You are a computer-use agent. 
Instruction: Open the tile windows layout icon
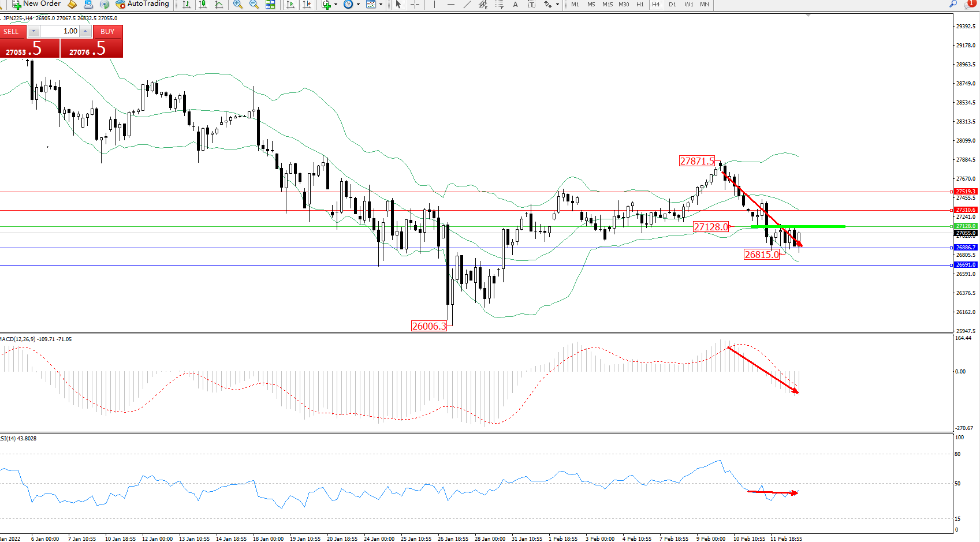(270, 5)
